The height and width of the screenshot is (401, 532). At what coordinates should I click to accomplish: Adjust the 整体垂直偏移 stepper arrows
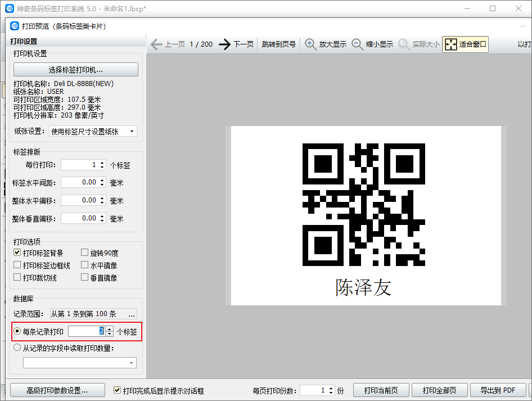pyautogui.click(x=102, y=218)
